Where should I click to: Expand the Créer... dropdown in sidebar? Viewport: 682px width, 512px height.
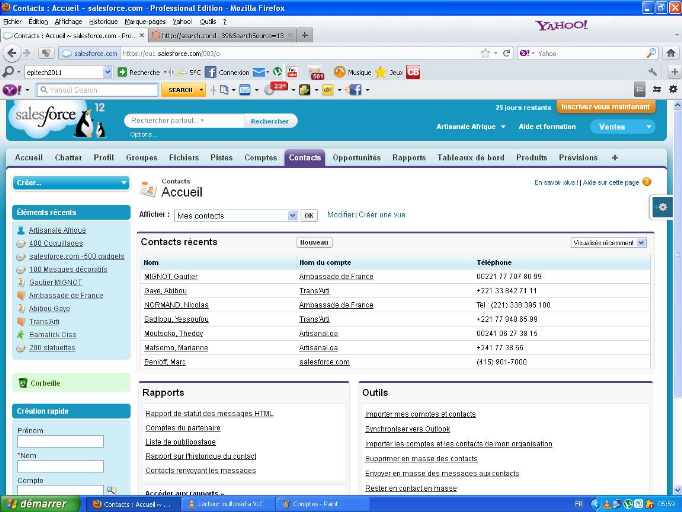click(x=70, y=183)
